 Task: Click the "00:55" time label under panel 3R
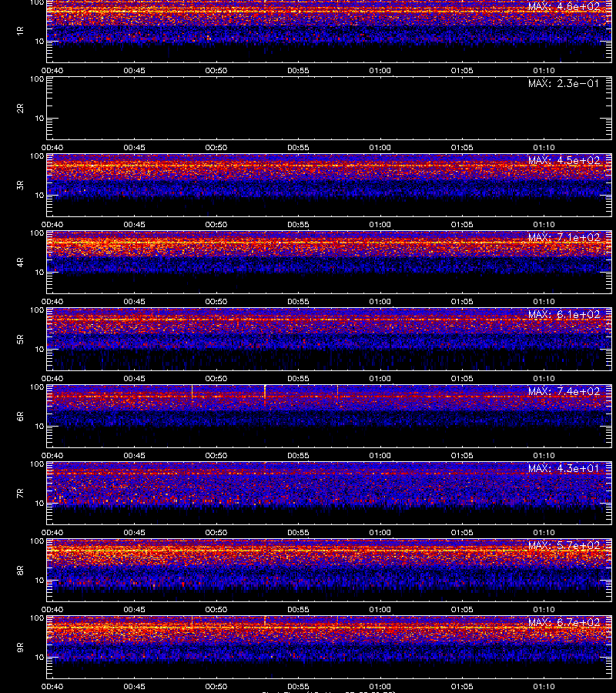click(298, 225)
